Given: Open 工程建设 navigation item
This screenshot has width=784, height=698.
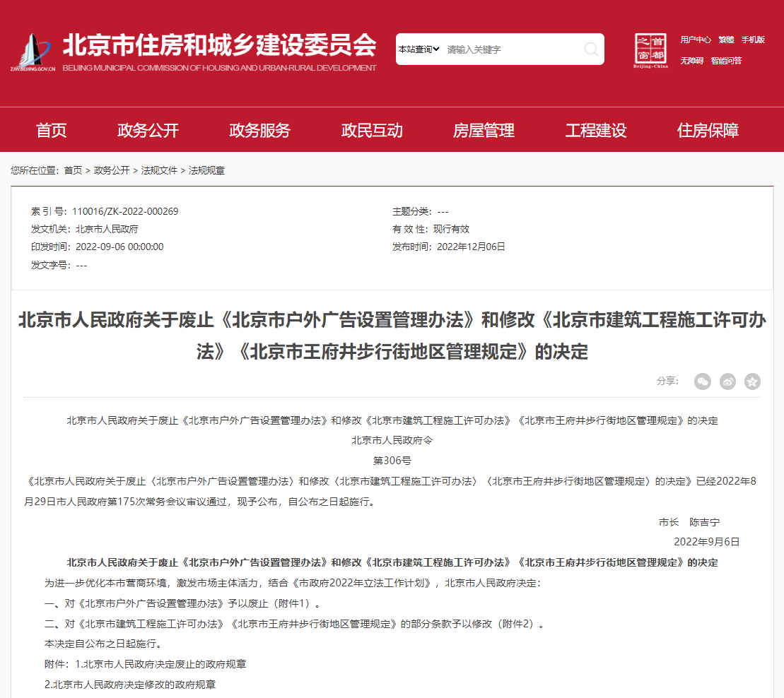Looking at the screenshot, I should (x=595, y=130).
